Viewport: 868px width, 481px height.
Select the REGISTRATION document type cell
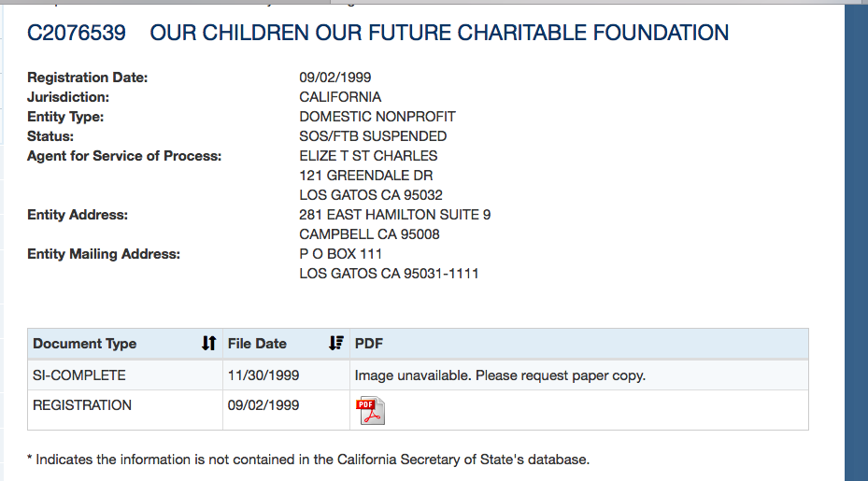point(82,405)
